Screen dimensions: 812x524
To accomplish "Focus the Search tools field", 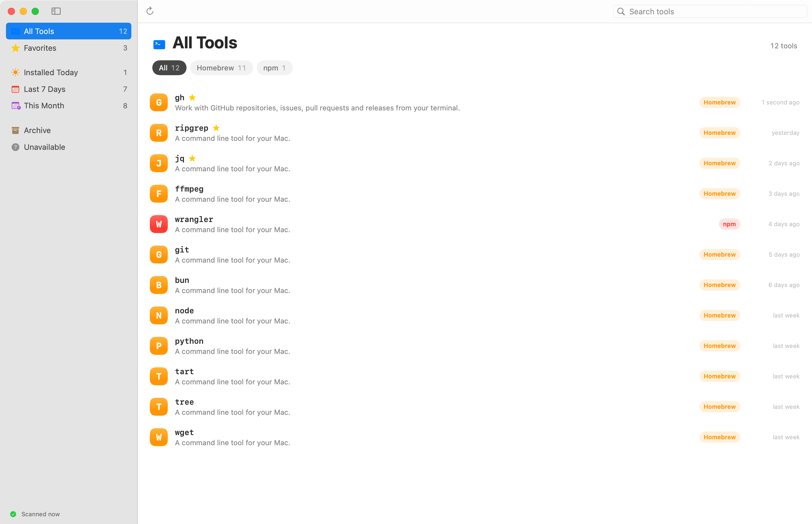I will 710,12.
